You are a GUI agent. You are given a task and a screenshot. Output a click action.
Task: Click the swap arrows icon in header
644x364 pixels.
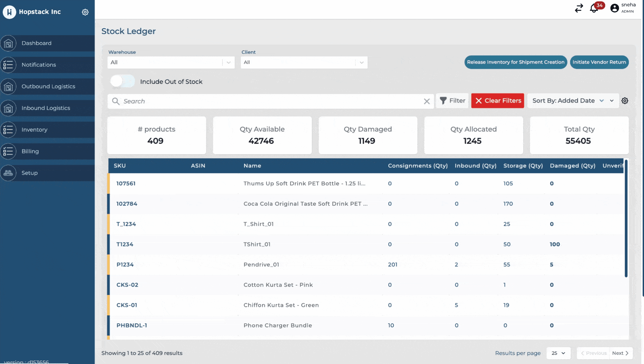tap(579, 8)
